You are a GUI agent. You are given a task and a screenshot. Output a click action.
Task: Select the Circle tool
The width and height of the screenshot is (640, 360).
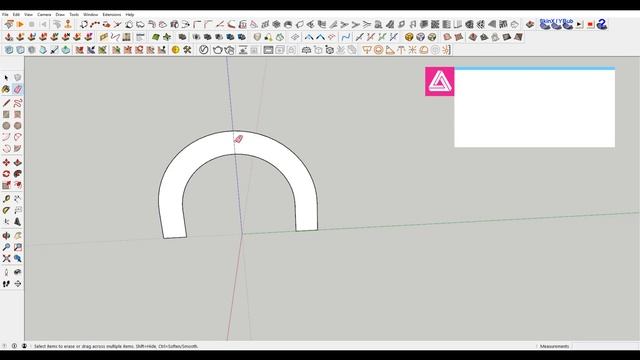tap(6, 126)
